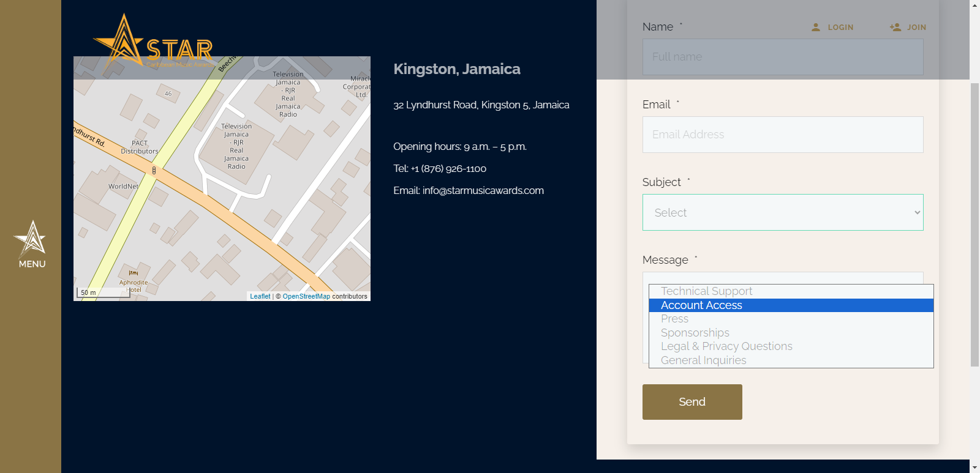The height and width of the screenshot is (473, 980).
Task: Click the page vertical scrollbar thumb
Action: pos(974,224)
